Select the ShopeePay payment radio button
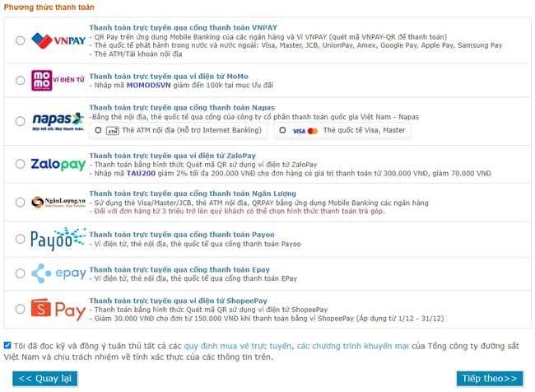The height and width of the screenshot is (392, 535). pyautogui.click(x=20, y=309)
